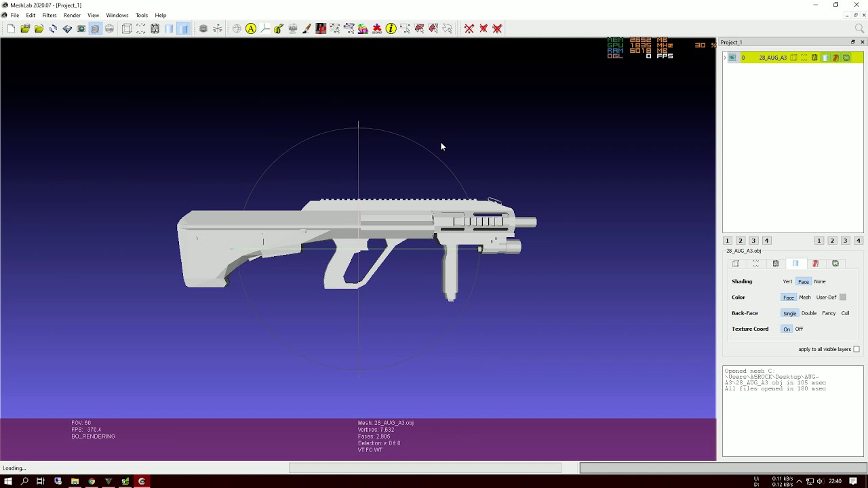Click right-side button 4
The width and height of the screenshot is (868, 488).
coord(859,241)
